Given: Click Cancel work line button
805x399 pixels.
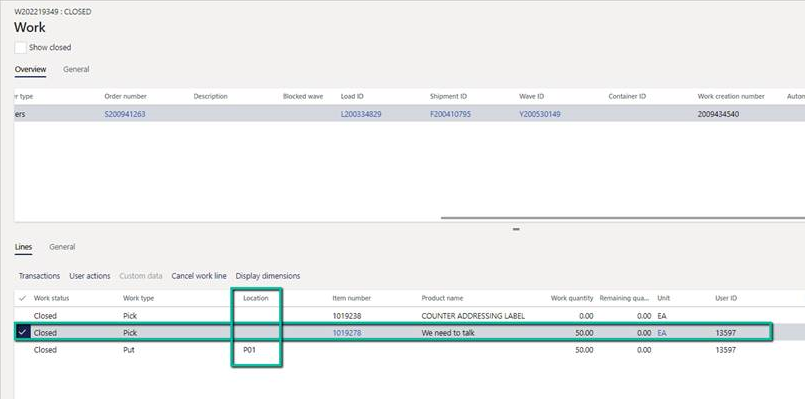Looking at the screenshot, I should coord(199,276).
